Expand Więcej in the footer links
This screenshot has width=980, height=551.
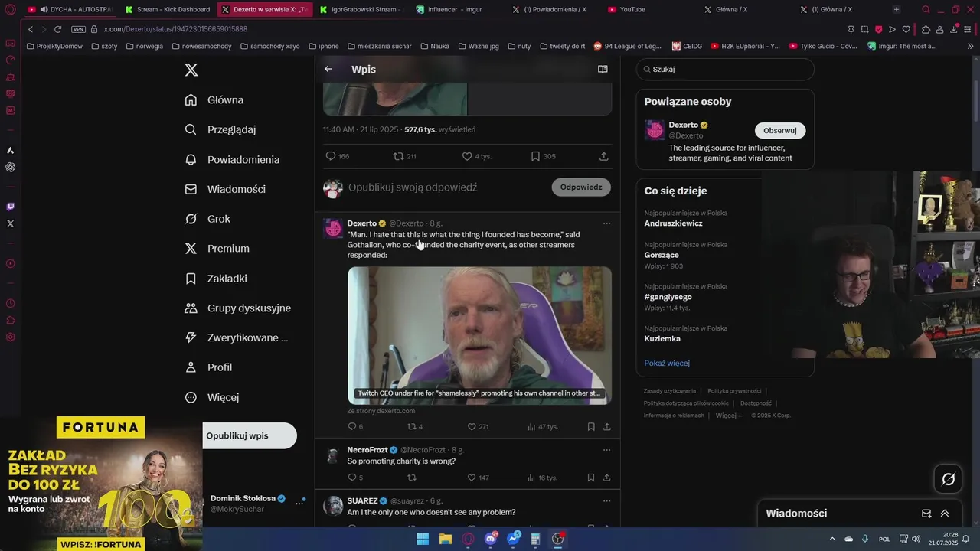click(x=729, y=416)
